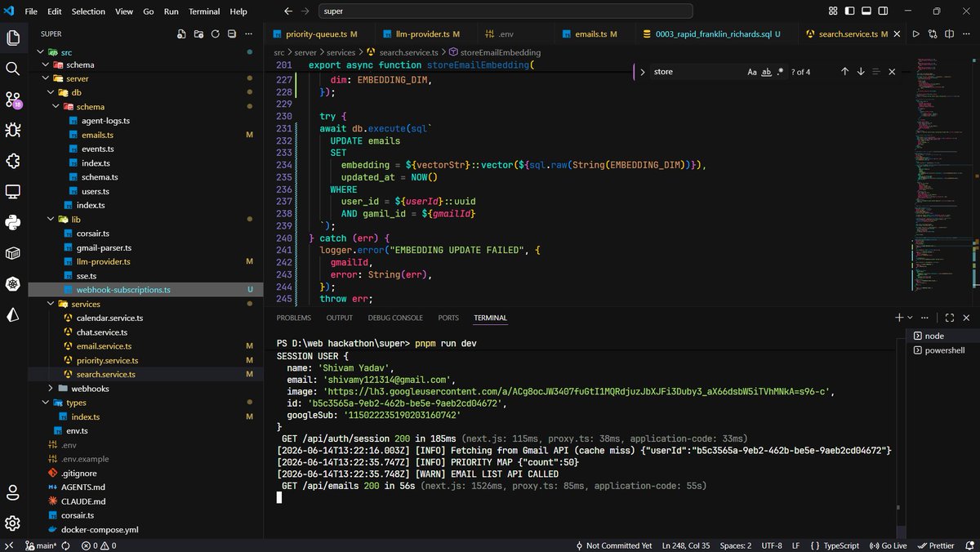Toggle Use Regular Expression in find widget
The width and height of the screenshot is (980, 552).
(780, 72)
